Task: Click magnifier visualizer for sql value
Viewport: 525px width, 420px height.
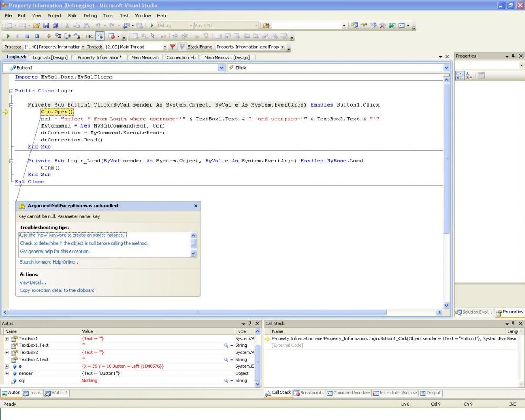Action: (x=226, y=381)
